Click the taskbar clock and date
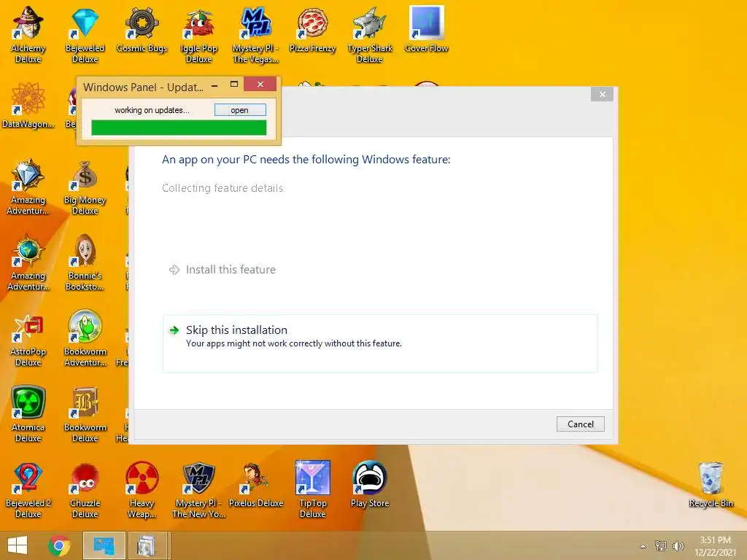This screenshot has height=560, width=747. (x=715, y=546)
